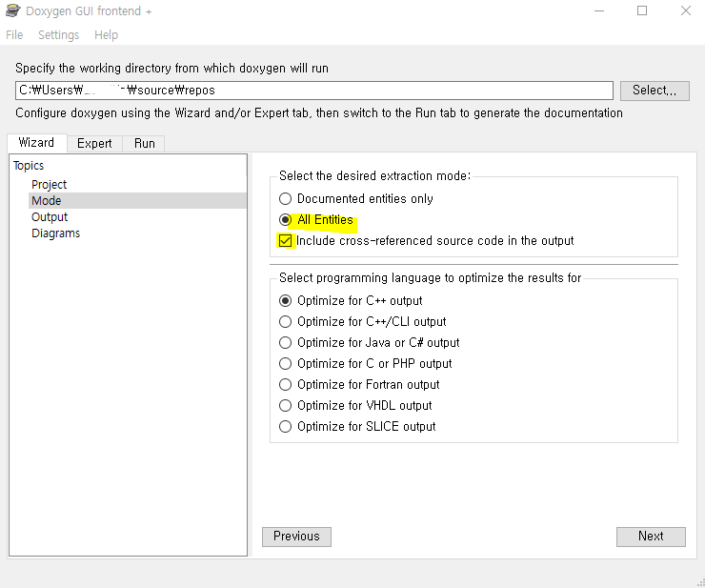Open the File menu
This screenshot has width=705, height=588.
tap(14, 34)
